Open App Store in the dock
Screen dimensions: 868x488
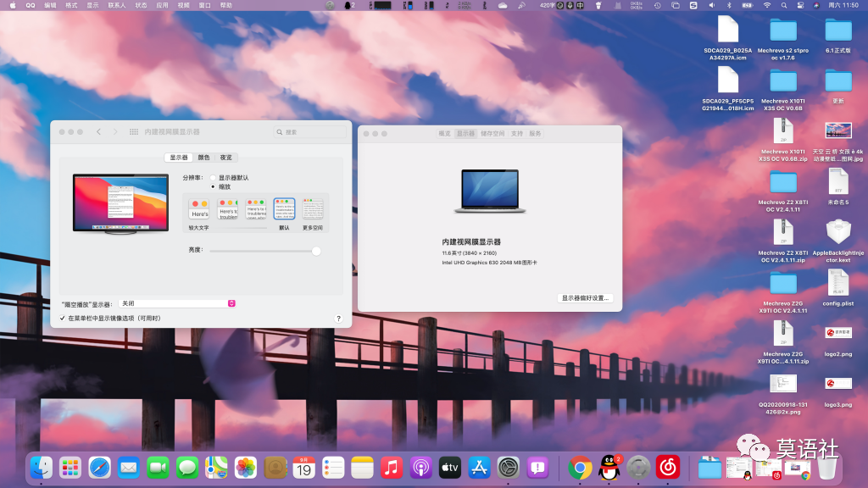[x=479, y=468]
